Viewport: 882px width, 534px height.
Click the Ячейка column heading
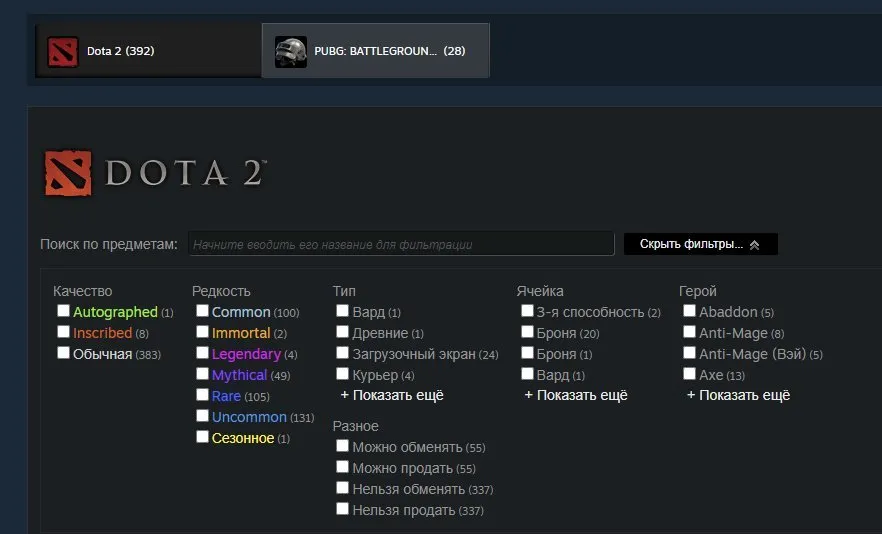(540, 291)
